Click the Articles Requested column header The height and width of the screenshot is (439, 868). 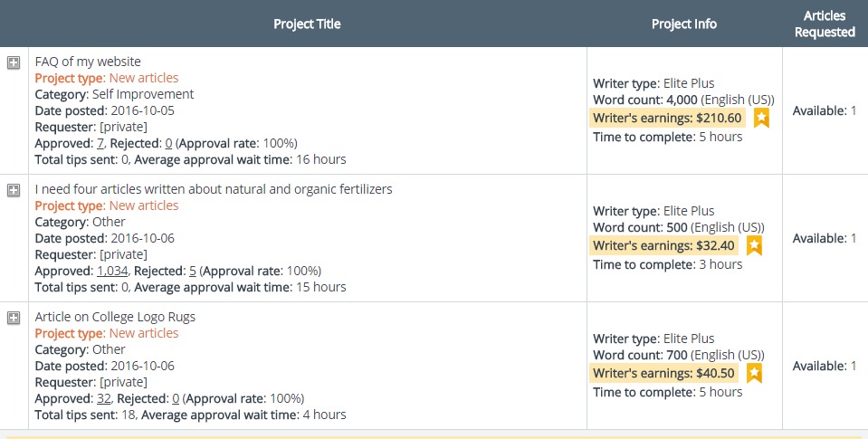(825, 24)
